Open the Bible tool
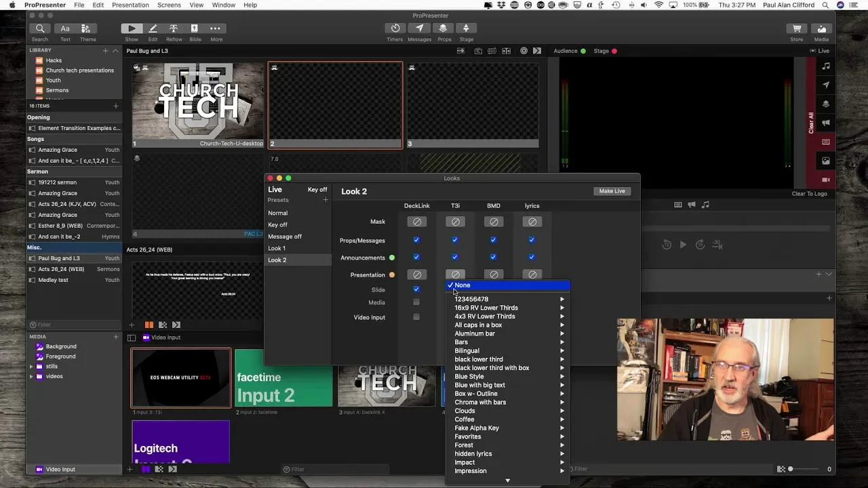The image size is (868, 488). (x=195, y=28)
